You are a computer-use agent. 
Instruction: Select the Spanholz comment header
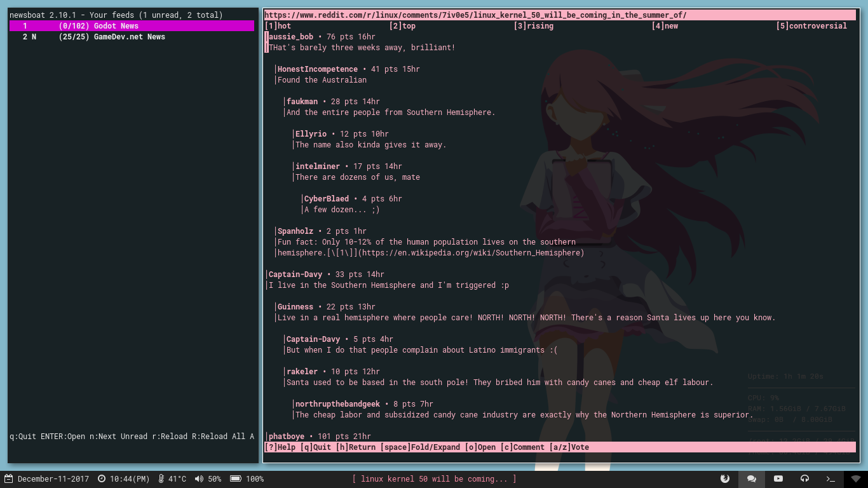point(322,231)
